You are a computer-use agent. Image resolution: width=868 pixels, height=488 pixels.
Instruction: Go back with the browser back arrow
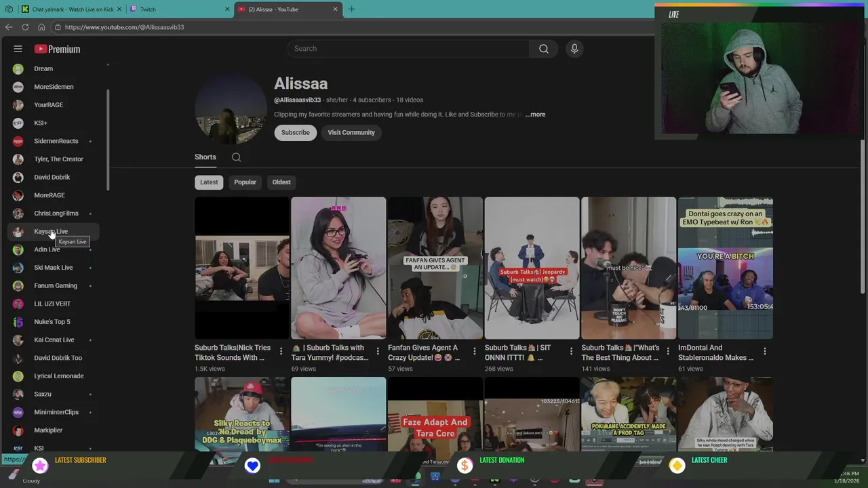pyautogui.click(x=9, y=27)
